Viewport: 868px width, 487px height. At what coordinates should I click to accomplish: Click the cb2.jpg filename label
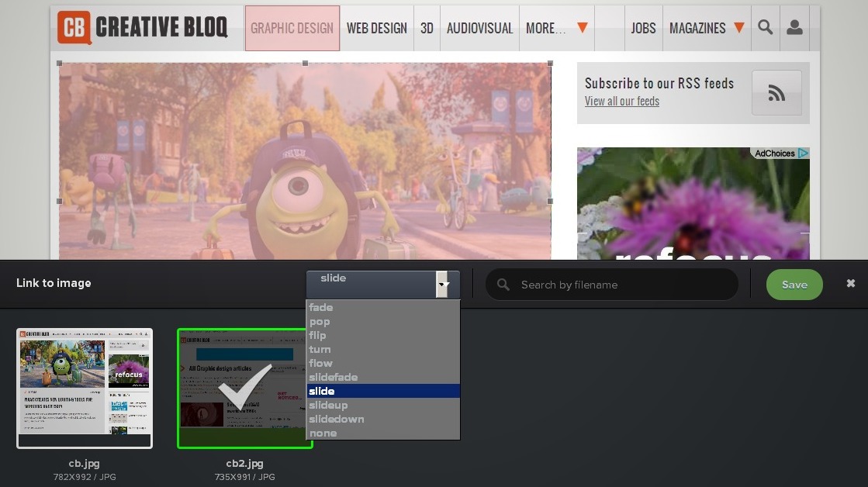[244, 464]
